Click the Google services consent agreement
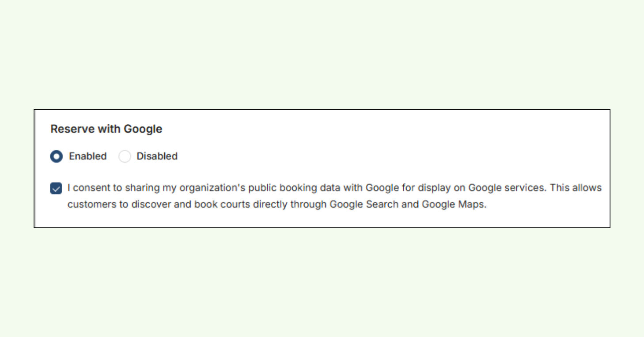Viewport: 644px width, 337px height. click(309, 188)
